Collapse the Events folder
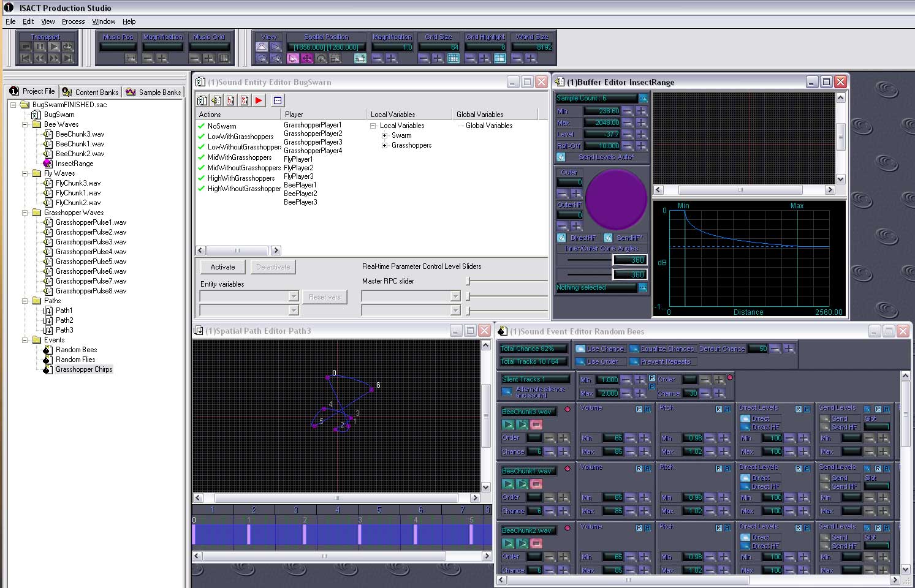915x588 pixels. tap(25, 340)
